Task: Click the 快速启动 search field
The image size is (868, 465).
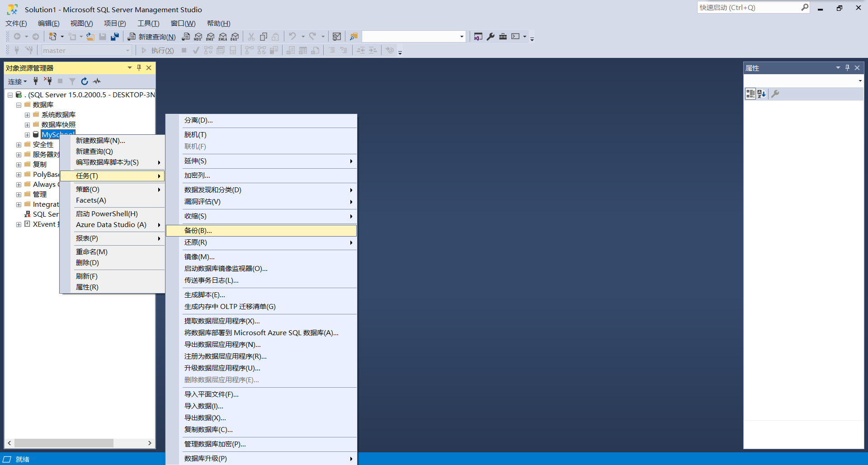Action: pyautogui.click(x=750, y=7)
